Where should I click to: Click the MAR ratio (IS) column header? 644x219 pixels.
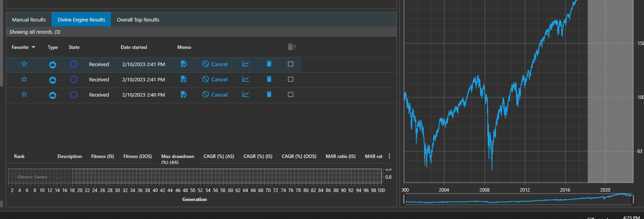(x=341, y=156)
